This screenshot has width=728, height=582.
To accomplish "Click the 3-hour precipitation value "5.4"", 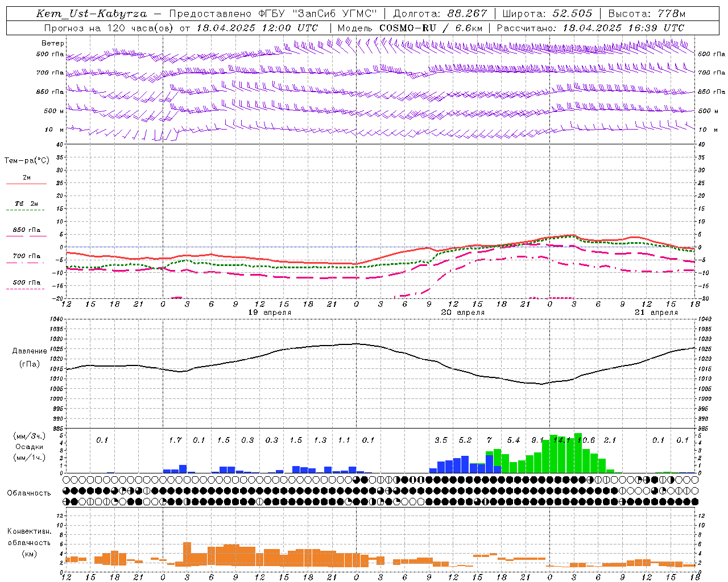I will (x=514, y=440).
